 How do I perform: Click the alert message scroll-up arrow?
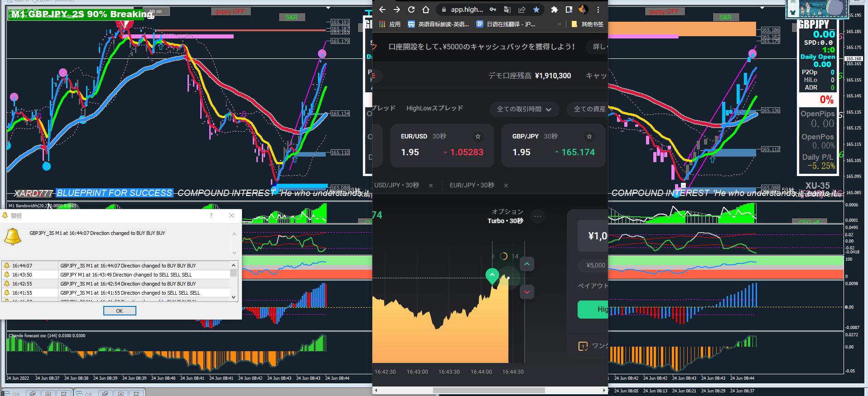click(x=234, y=234)
